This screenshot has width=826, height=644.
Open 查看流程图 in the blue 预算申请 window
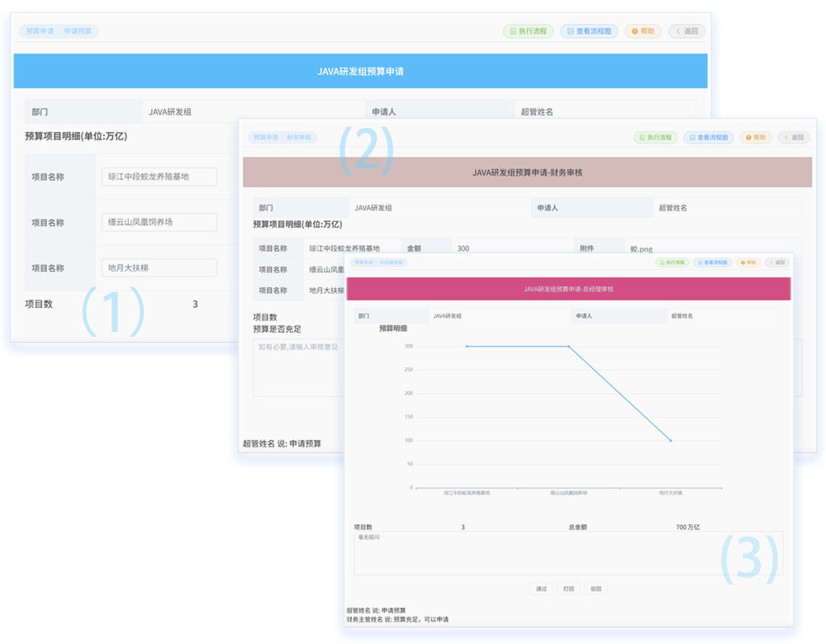(589, 31)
